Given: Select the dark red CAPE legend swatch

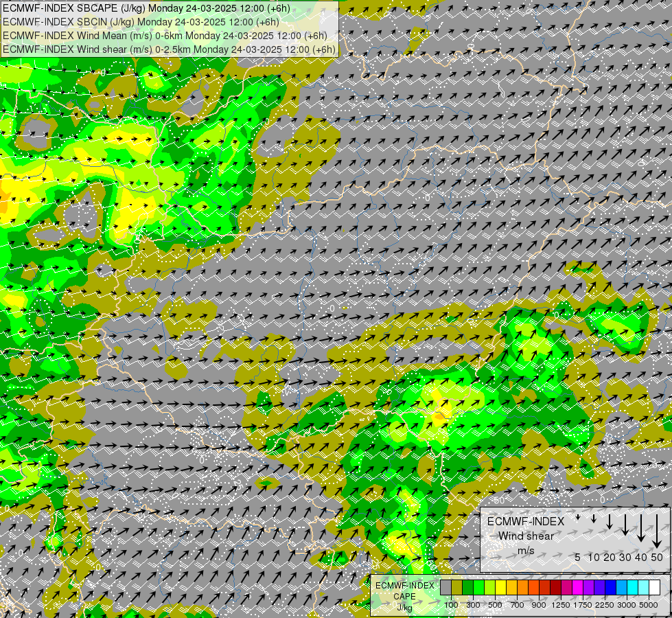Looking at the screenshot, I should pos(555,588).
